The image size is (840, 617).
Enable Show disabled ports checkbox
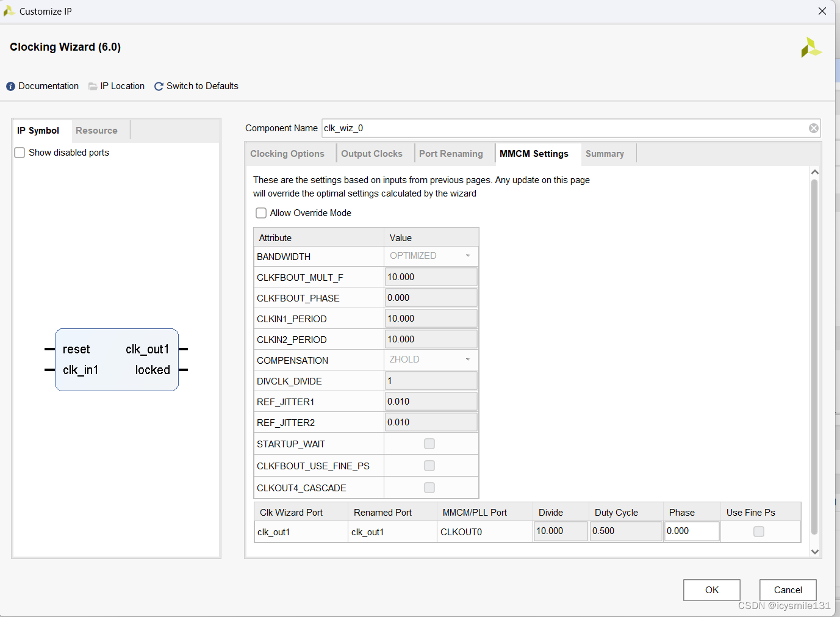click(x=20, y=153)
